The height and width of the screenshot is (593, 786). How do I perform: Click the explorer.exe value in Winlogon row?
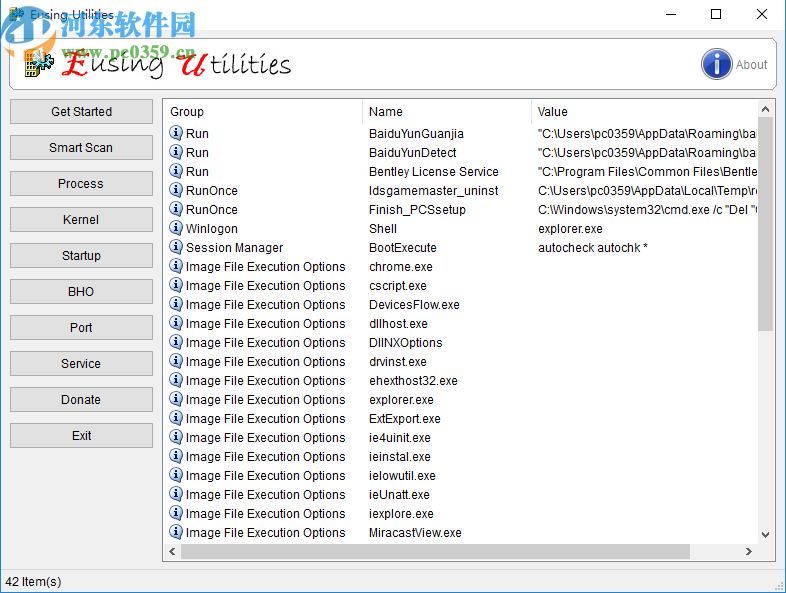pos(570,229)
